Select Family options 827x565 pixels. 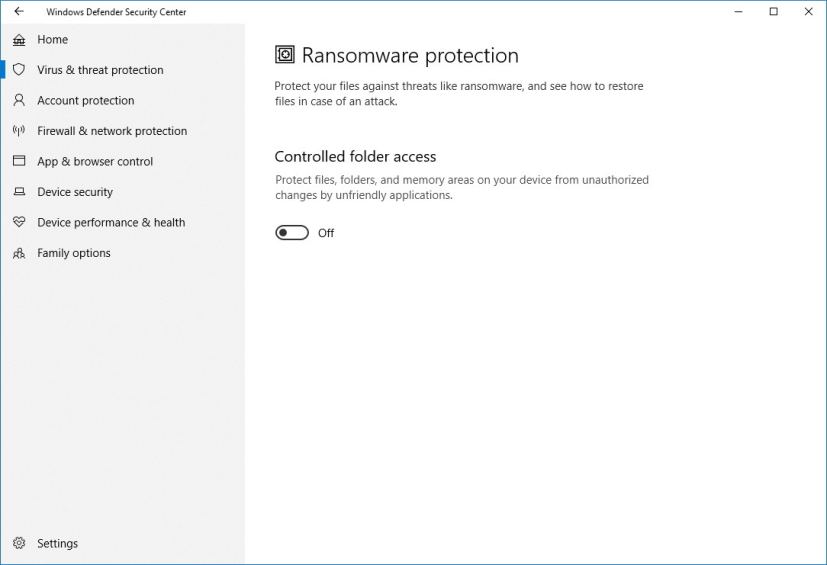pos(122,253)
